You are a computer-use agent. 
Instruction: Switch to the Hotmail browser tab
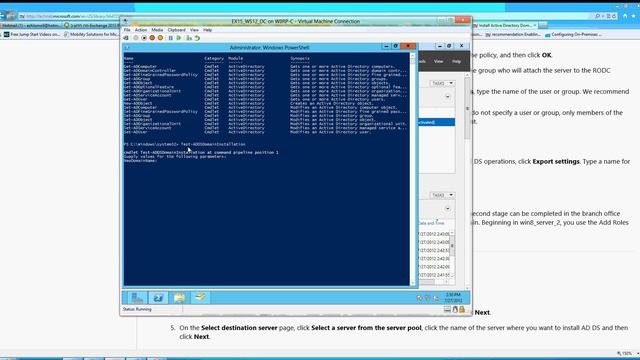pyautogui.click(x=31, y=26)
